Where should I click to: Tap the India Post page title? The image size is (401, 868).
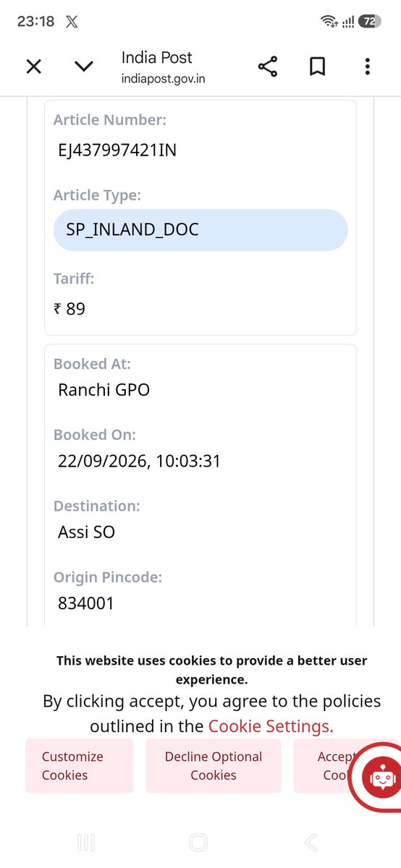[156, 57]
